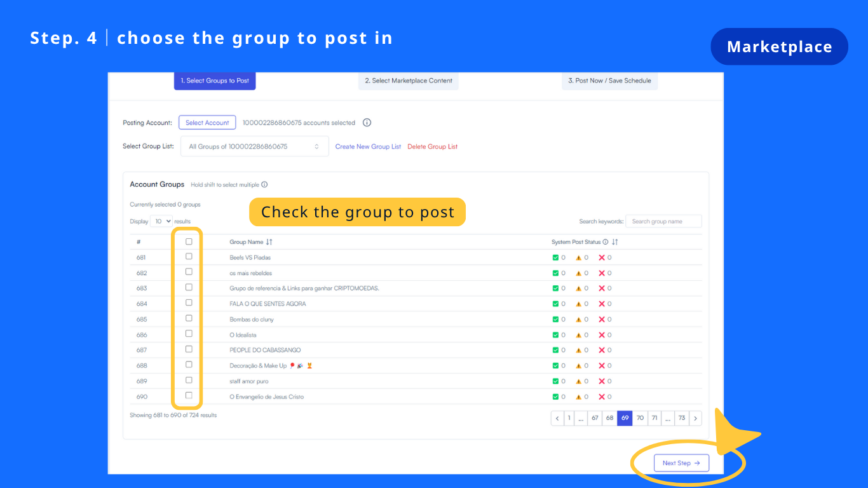Go to next page arrow in pagination
Screen dimensions: 868x488
[x=696, y=418]
